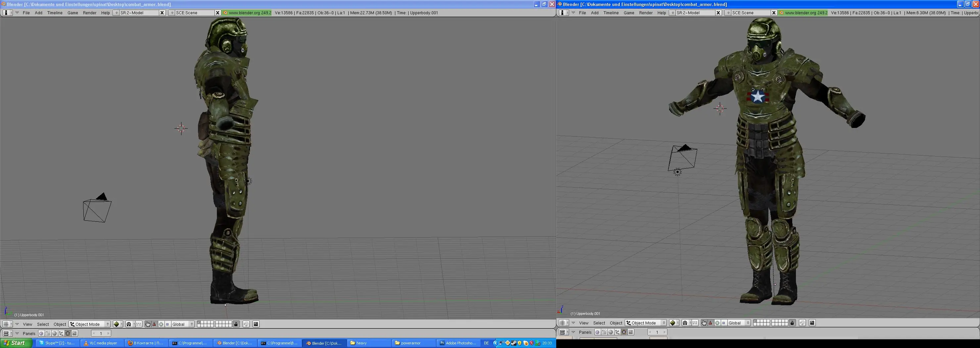Select Shading sphere icon in left Panels bar
Screen dimensions: 980x348
pyautogui.click(x=54, y=333)
